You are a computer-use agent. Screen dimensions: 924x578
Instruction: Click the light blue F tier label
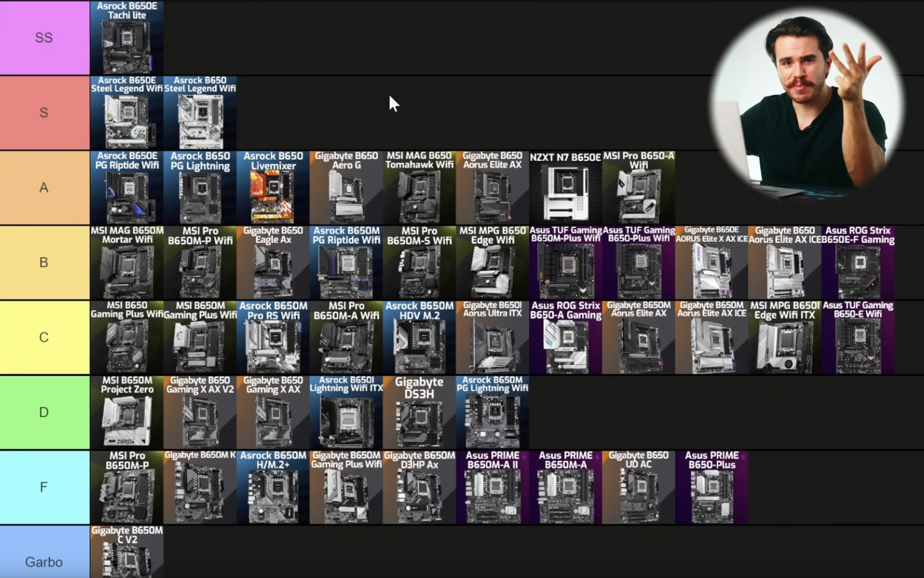(44, 487)
